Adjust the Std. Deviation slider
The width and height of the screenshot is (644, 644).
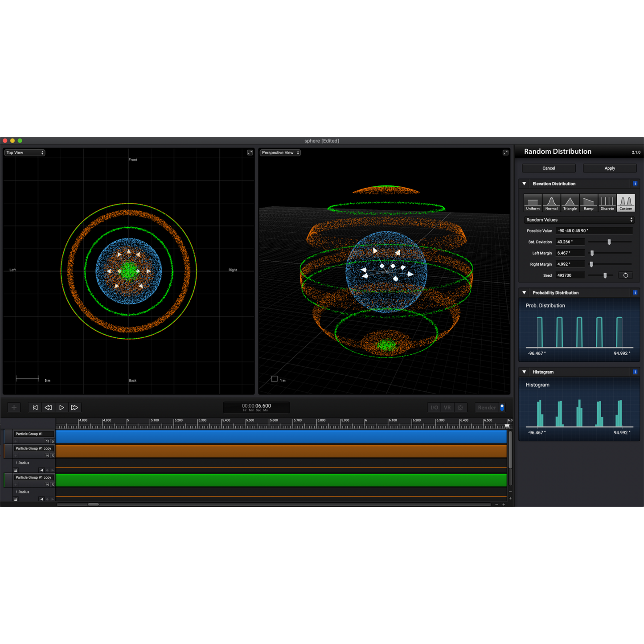coord(609,242)
